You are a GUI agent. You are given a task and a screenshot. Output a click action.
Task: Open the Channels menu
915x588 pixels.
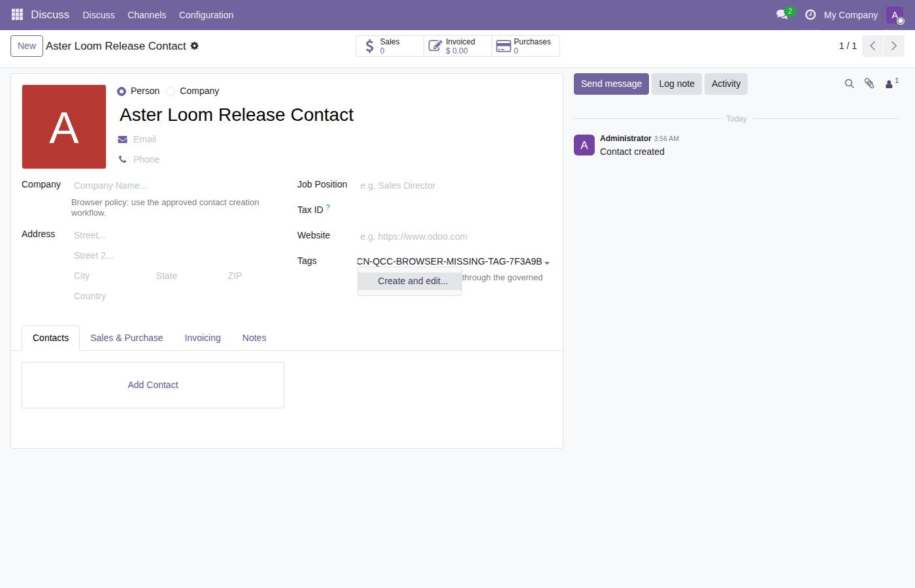147,15
